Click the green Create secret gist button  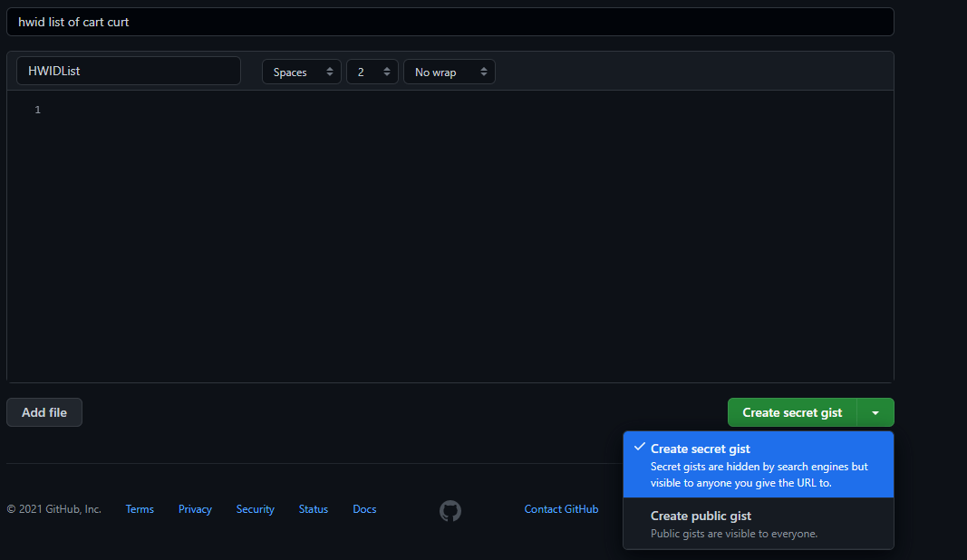tap(792, 412)
